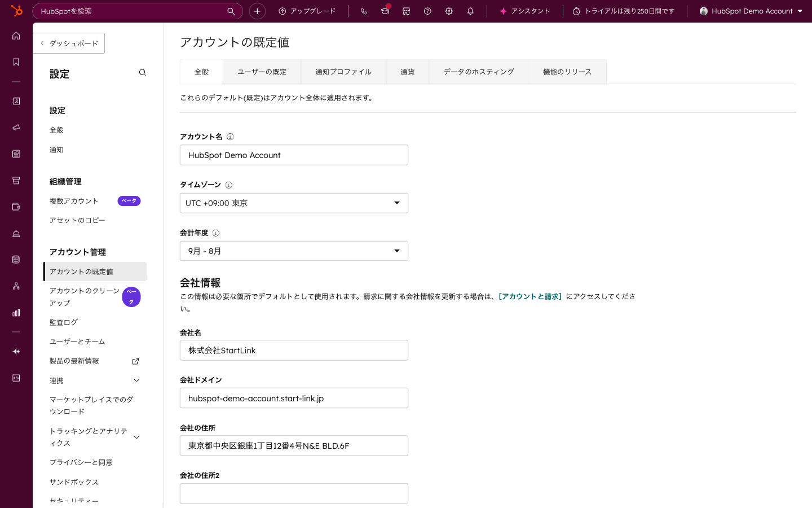Open the HubSpot Demo Account menu
This screenshot has height=508, width=812.
(751, 11)
